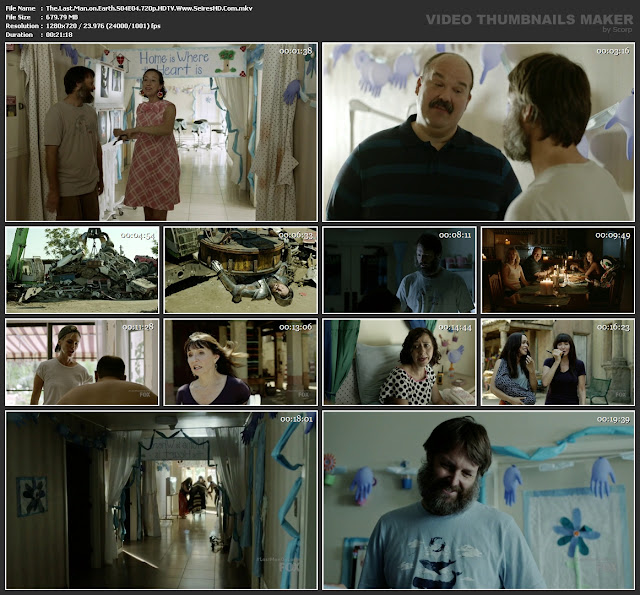The image size is (640, 595).
Task: Open the thumbnail timestamped 00:03:16
Action: (479, 132)
